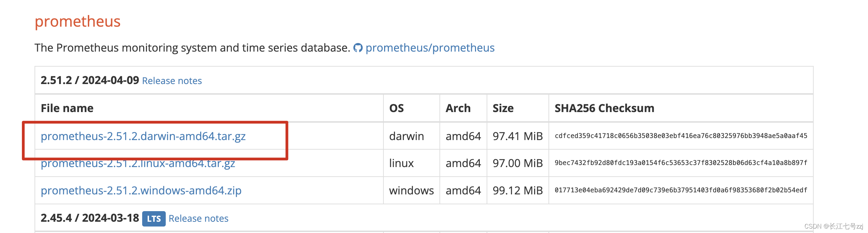Select the Size column header
This screenshot has width=868, height=233.
[x=503, y=108]
